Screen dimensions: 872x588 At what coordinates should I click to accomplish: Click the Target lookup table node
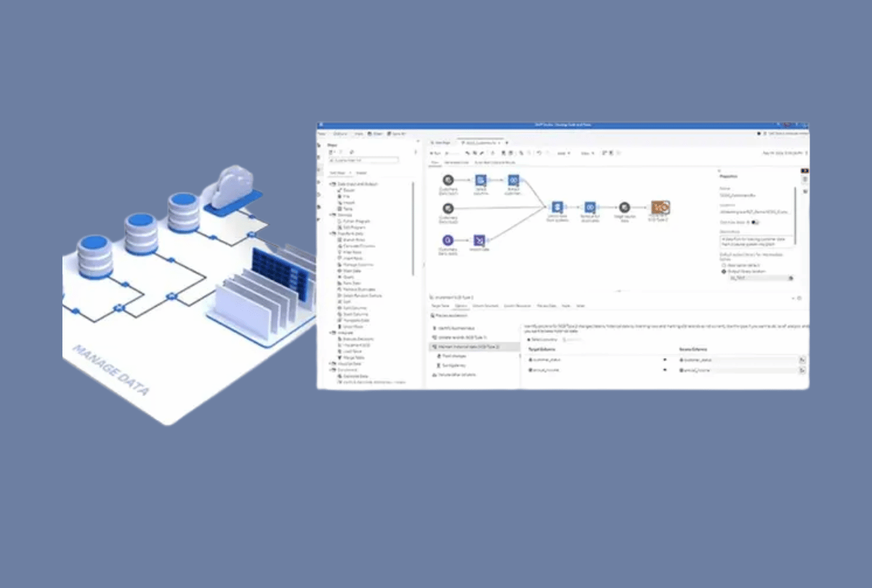624,208
